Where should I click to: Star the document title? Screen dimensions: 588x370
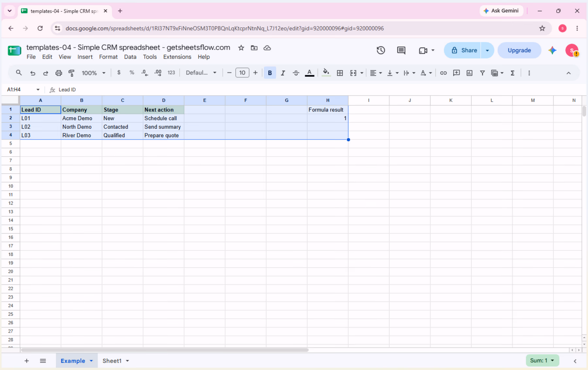241,48
